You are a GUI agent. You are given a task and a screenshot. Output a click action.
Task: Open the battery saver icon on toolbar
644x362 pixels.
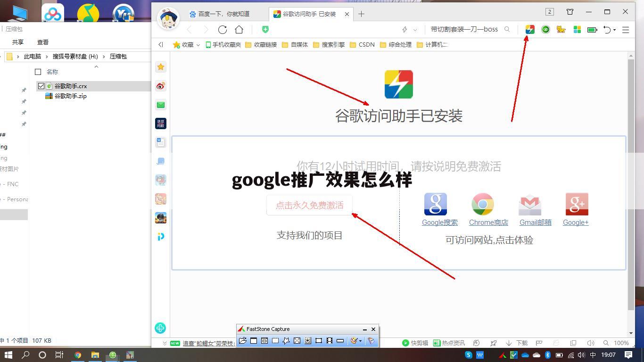pos(591,29)
